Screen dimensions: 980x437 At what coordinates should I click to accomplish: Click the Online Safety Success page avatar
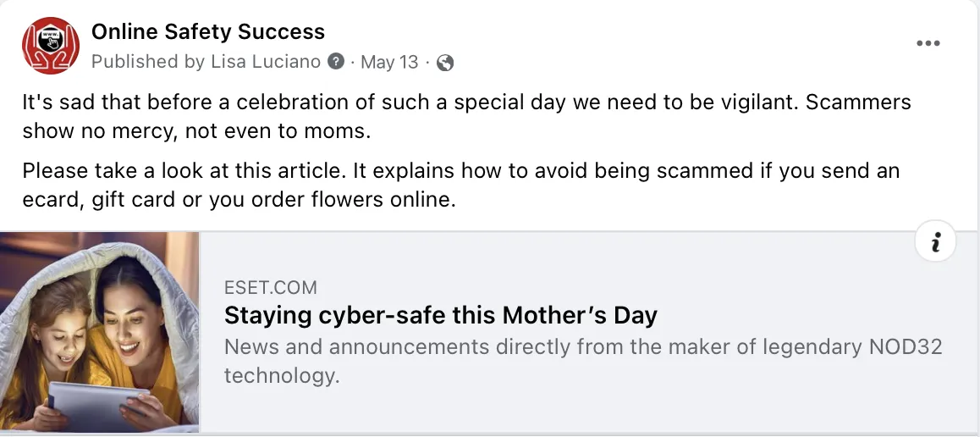50,47
